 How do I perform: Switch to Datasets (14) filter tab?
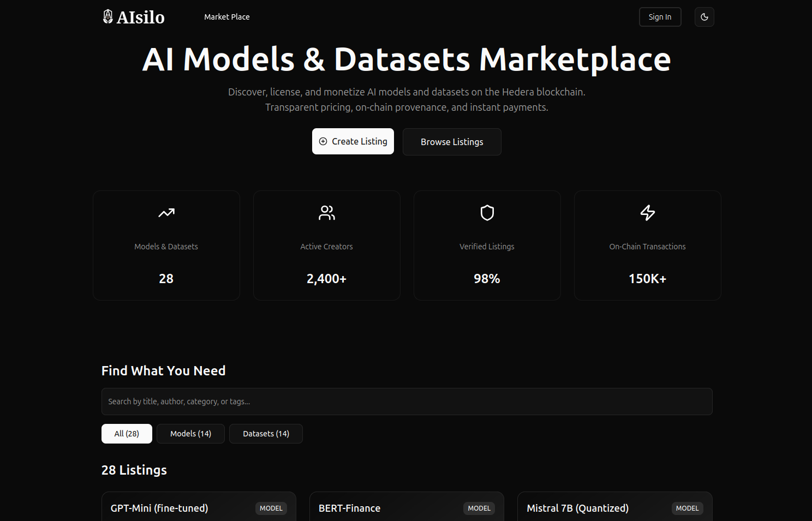pyautogui.click(x=266, y=434)
